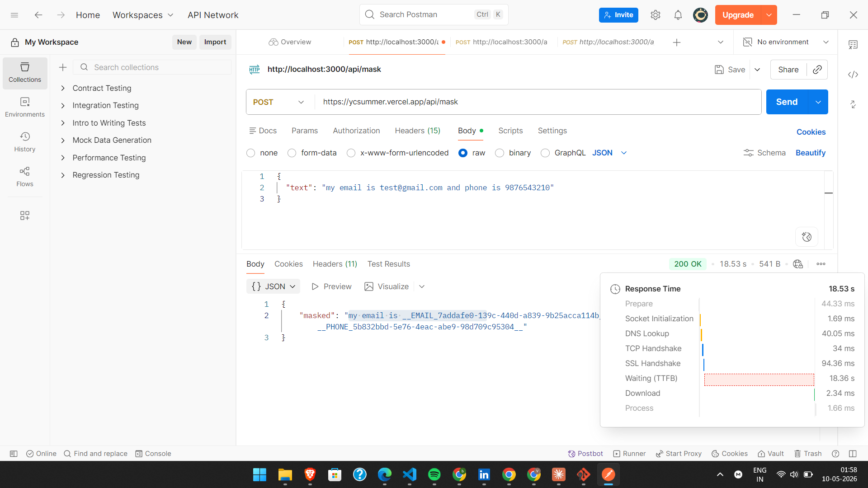Open the code snippet panel icon
The width and height of the screenshot is (868, 488).
click(853, 75)
